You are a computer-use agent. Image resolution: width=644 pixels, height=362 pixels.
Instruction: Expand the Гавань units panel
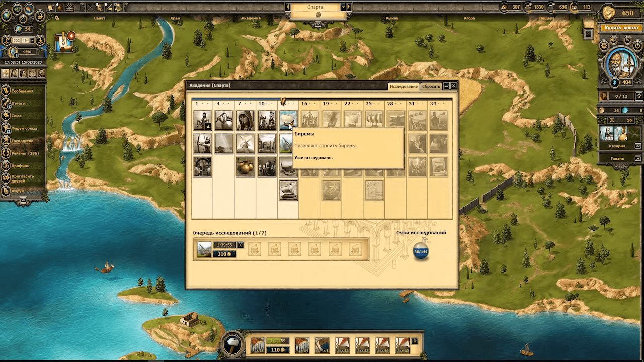[638, 158]
